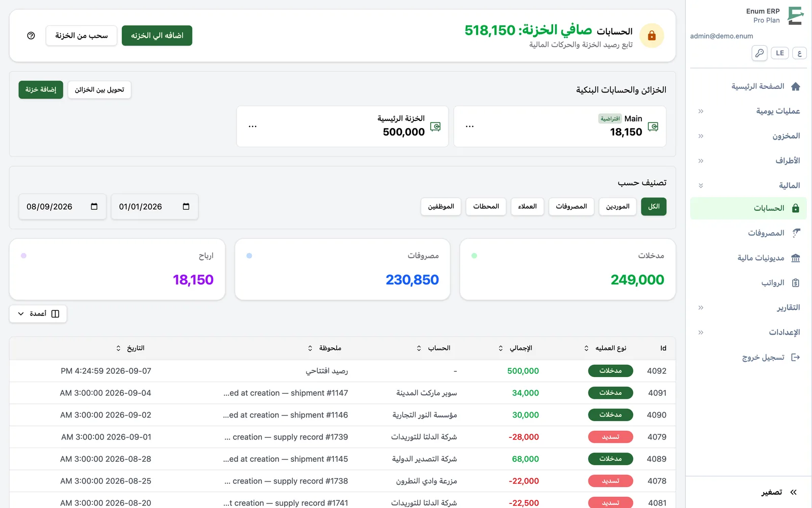
Task: Click the تسديد badge in row 4079
Action: pyautogui.click(x=611, y=437)
